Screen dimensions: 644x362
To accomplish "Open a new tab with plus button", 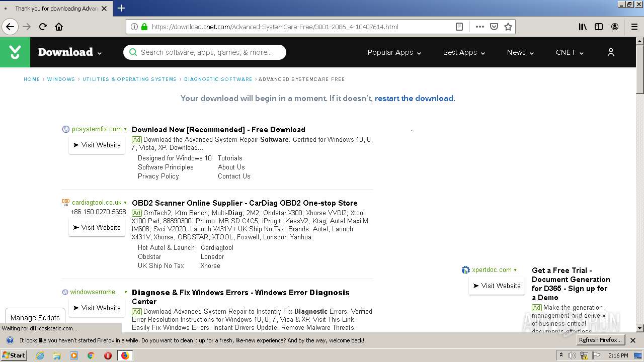I will [121, 8].
